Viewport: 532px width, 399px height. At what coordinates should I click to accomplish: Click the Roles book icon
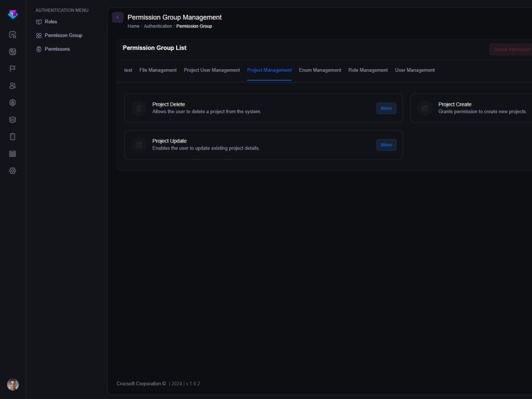tap(39, 22)
